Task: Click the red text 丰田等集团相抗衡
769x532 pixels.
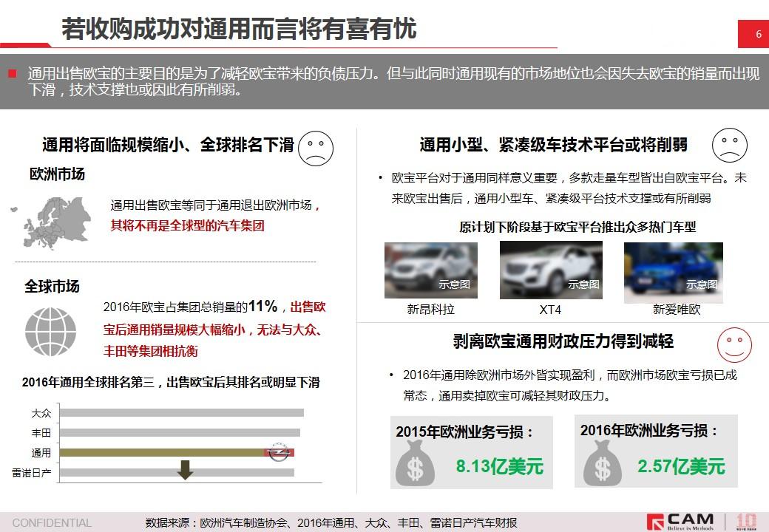Action: coord(151,351)
